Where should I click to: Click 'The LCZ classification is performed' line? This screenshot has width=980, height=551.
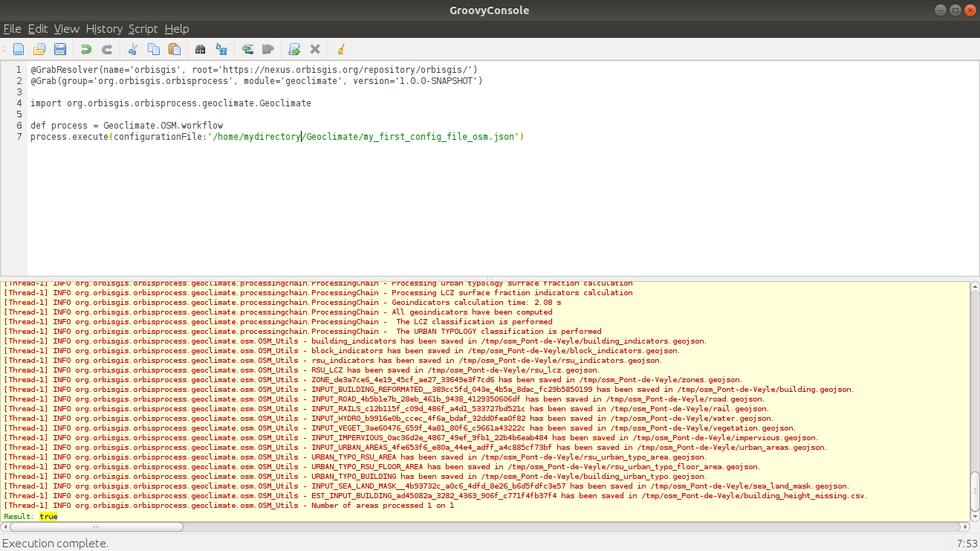278,322
